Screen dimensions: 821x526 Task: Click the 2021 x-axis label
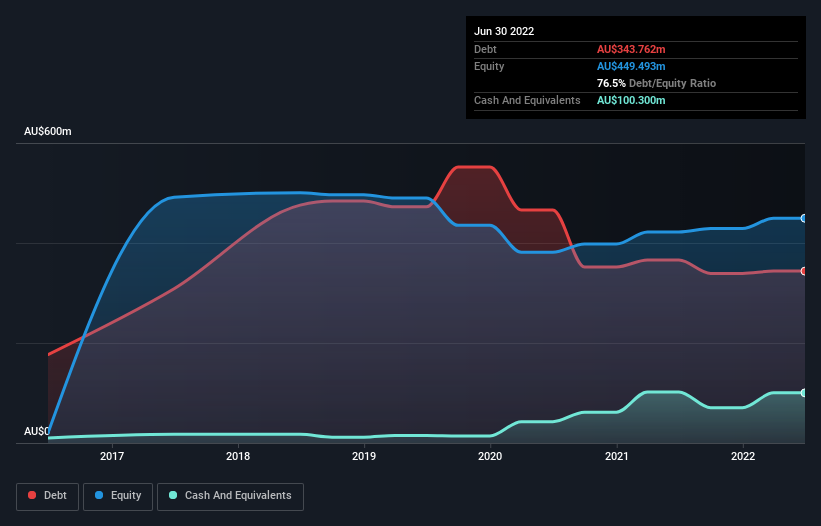click(617, 456)
